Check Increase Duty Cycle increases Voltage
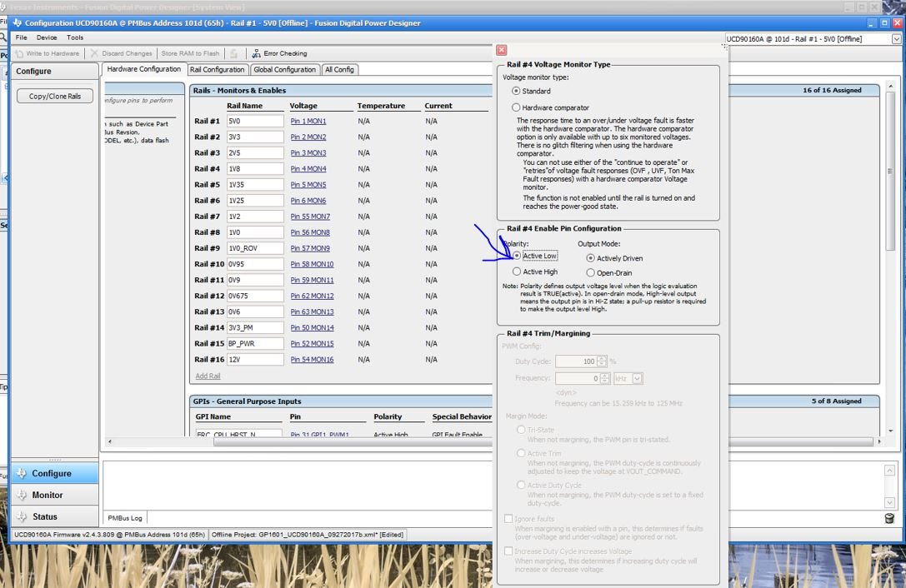The image size is (906, 588). pyautogui.click(x=508, y=551)
